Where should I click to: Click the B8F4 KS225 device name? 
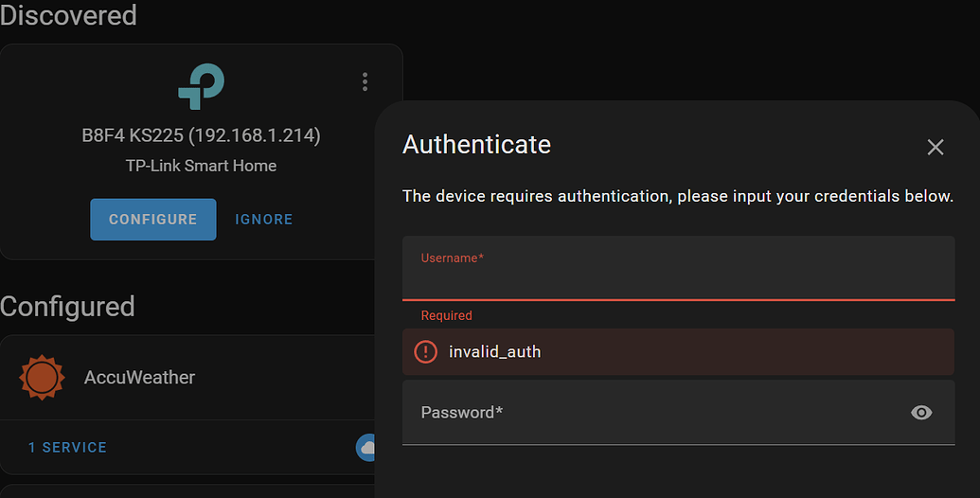coord(201,136)
